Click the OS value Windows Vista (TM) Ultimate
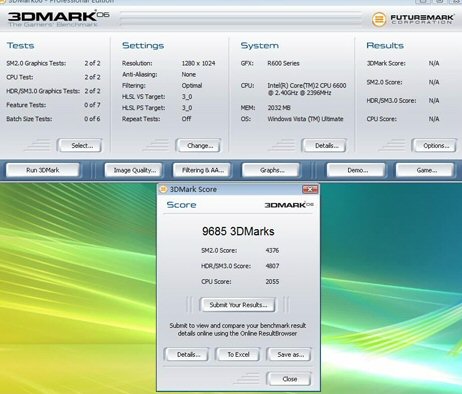Image resolution: width=462 pixels, height=394 pixels. click(x=305, y=119)
